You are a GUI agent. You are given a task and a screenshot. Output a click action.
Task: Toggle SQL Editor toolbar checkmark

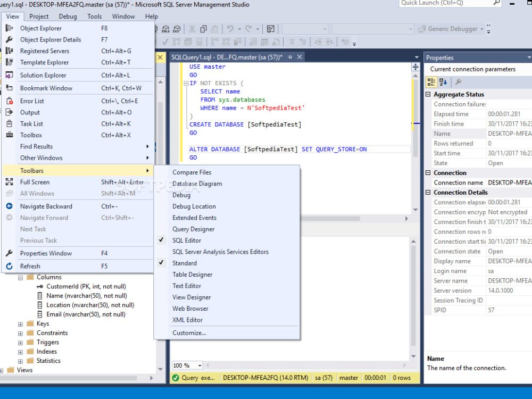click(161, 240)
